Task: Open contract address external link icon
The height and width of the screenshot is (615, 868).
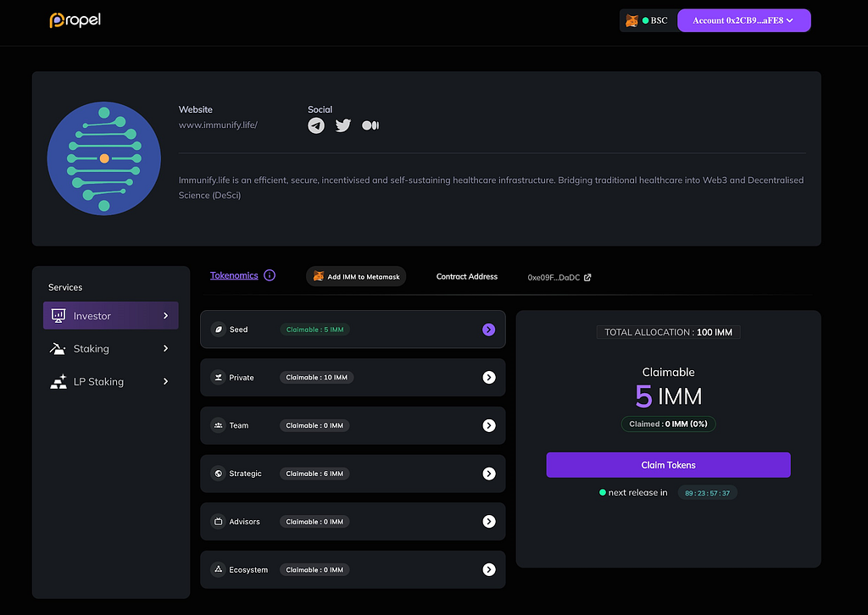Action: (587, 277)
